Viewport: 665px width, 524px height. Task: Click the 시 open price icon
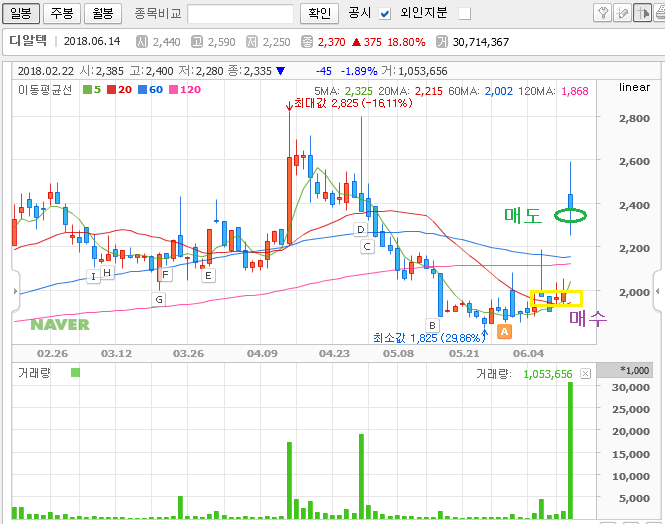(x=142, y=42)
